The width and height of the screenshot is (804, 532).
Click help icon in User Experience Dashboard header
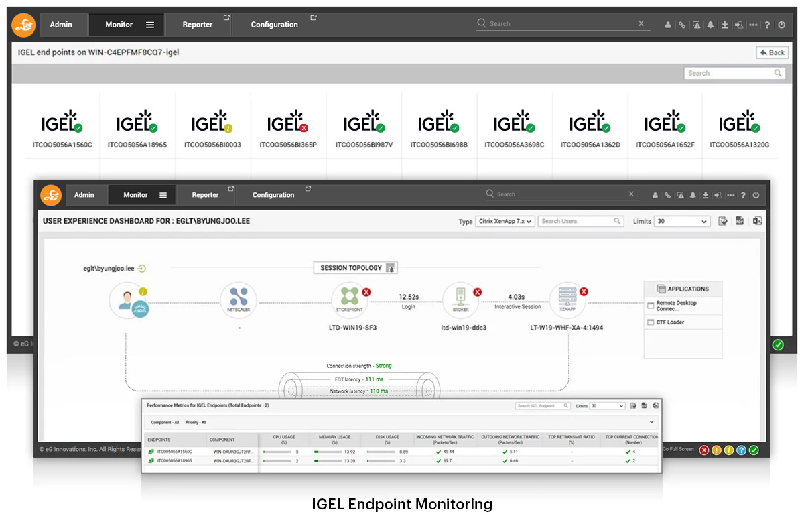coord(744,195)
